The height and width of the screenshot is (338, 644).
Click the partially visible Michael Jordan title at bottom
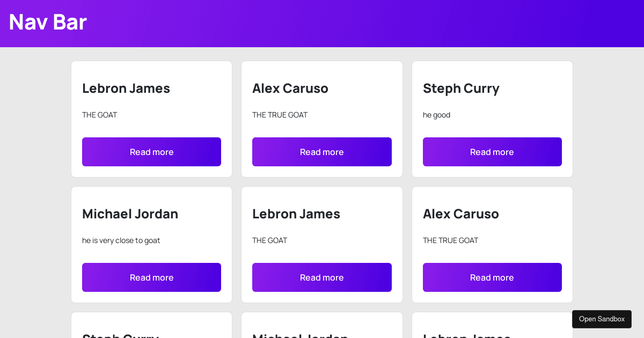point(301,335)
